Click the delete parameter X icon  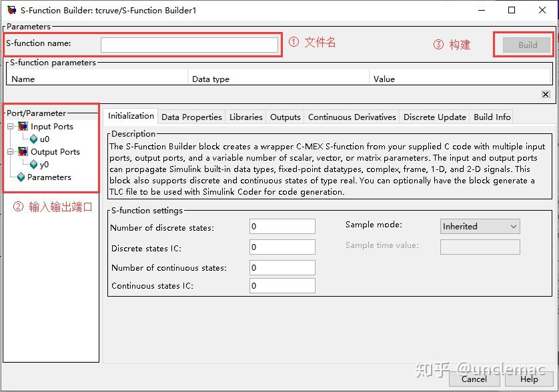pos(546,93)
